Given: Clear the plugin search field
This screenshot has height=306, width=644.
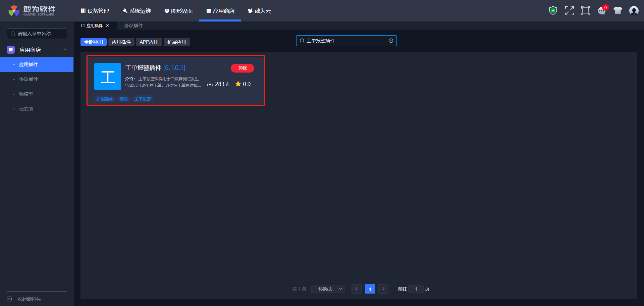Looking at the screenshot, I should [391, 41].
